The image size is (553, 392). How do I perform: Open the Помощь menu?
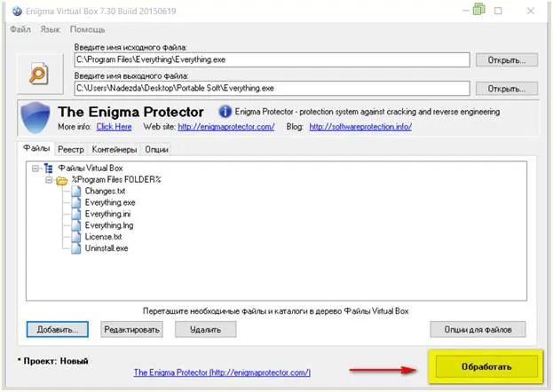[x=87, y=29]
